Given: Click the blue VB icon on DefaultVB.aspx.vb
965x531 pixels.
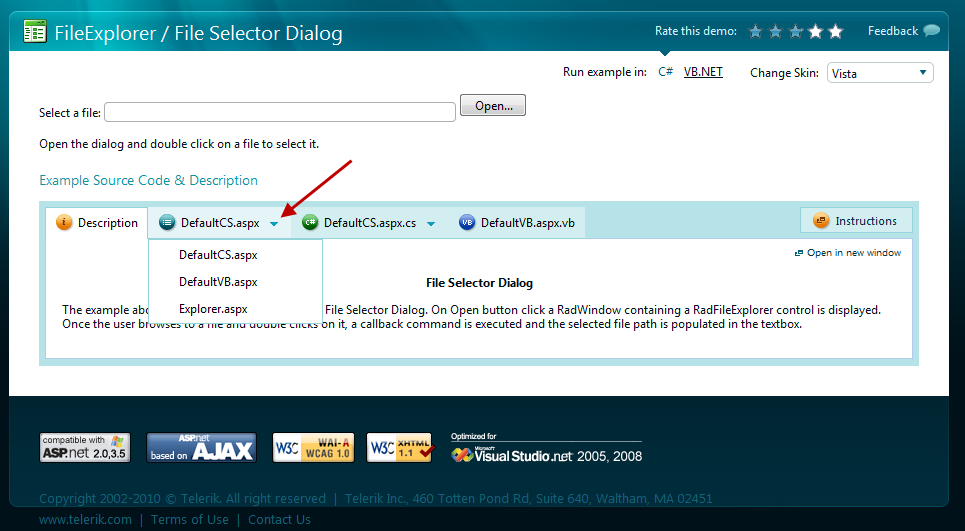Looking at the screenshot, I should pyautogui.click(x=467, y=223).
